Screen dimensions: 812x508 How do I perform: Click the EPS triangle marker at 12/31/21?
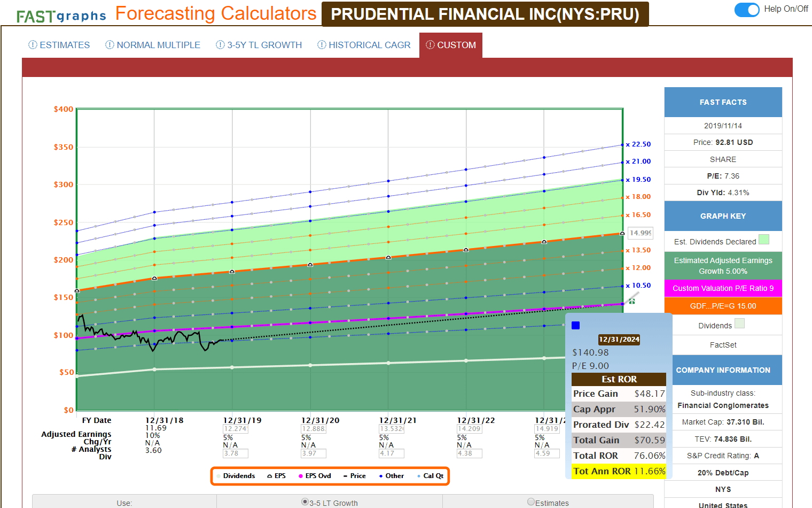point(388,257)
